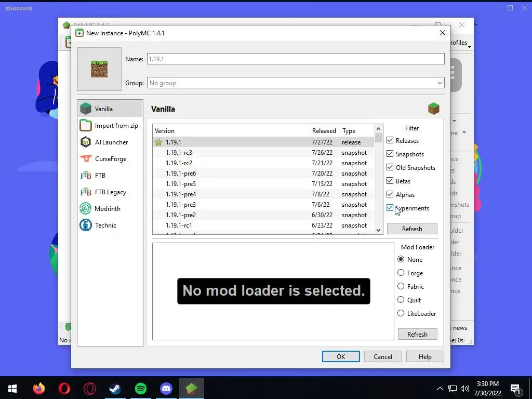Open the Technic source page
The width and height of the screenshot is (532, 399).
pyautogui.click(x=110, y=225)
